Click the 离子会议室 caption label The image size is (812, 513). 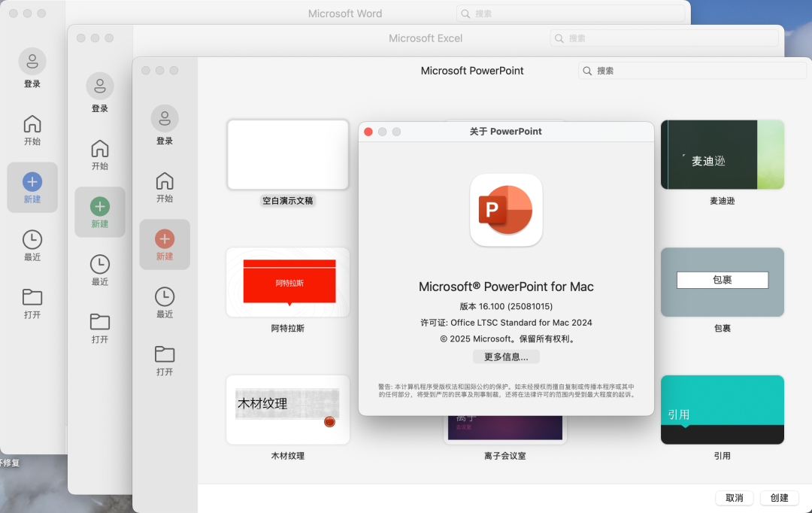pos(505,456)
